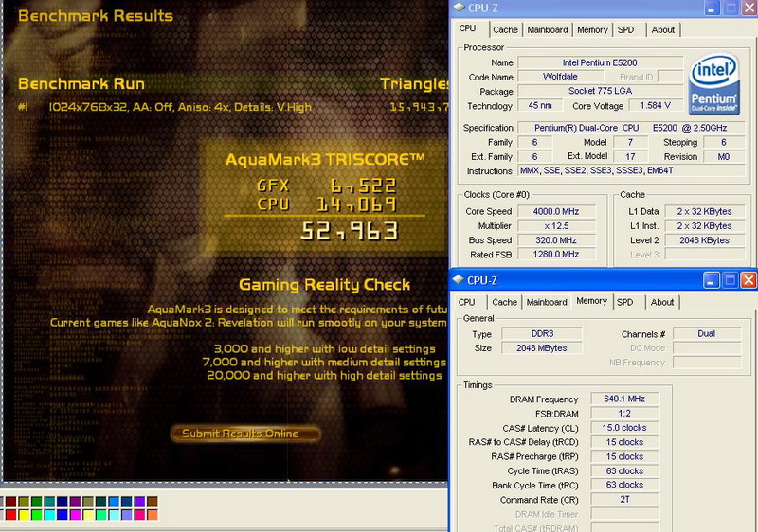Viewport: 758px width, 532px height.
Task: Click the Core Speed value 4000.0 MHz
Action: click(x=556, y=211)
